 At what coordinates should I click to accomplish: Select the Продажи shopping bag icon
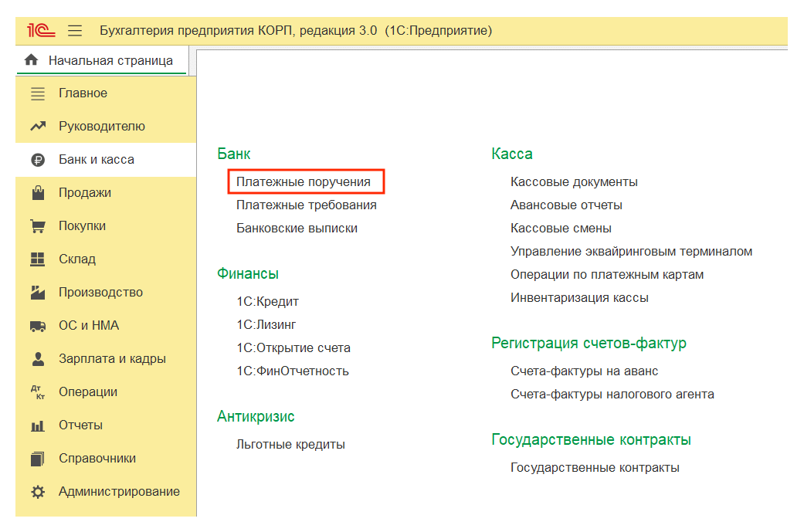coord(38,193)
